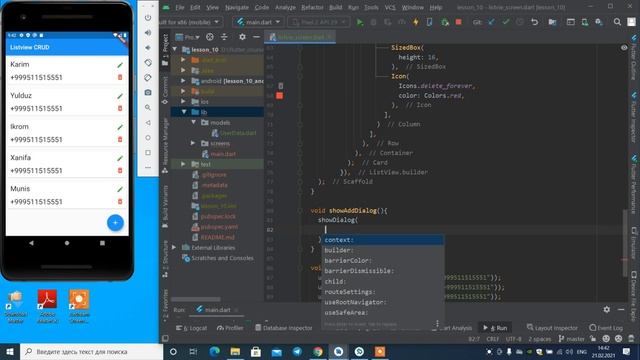
Task: Open the Event Log
Action: pos(606,328)
